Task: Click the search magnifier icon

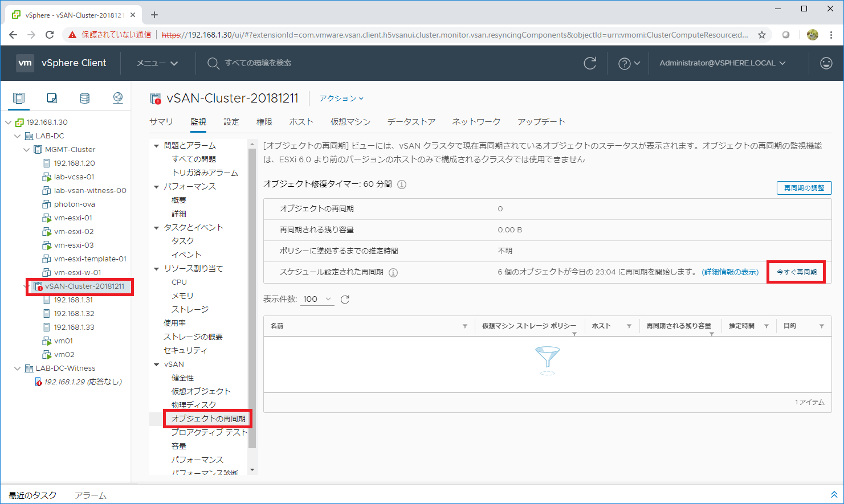Action: coord(213,63)
